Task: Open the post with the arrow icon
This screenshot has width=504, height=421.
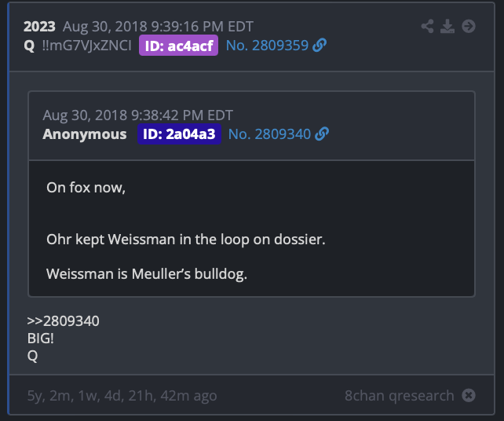Action: tap(469, 27)
